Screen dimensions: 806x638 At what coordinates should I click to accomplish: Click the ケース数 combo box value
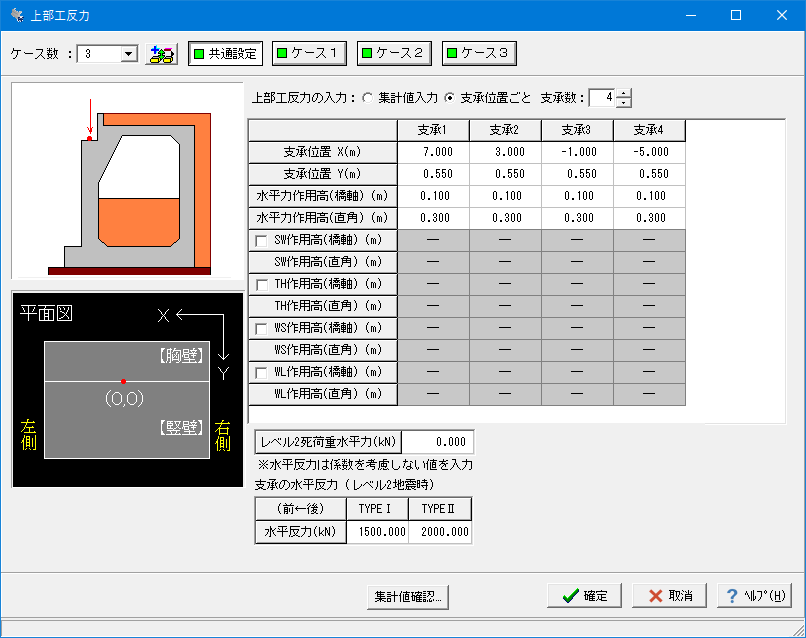99,53
